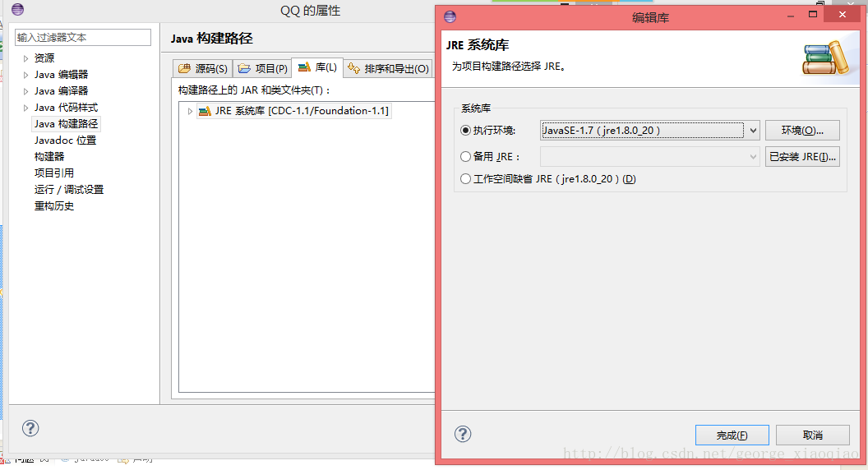This screenshot has width=868, height=470.
Task: Select the 备用 JRE radio button
Action: click(465, 157)
